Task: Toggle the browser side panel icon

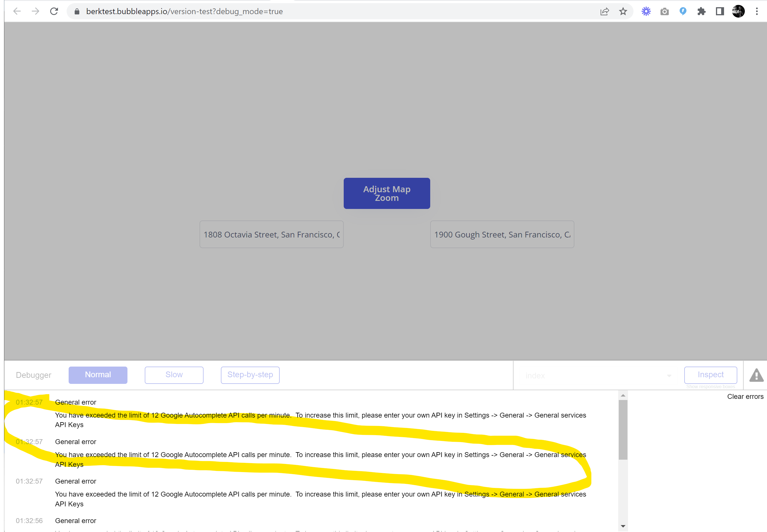Action: coord(720,11)
